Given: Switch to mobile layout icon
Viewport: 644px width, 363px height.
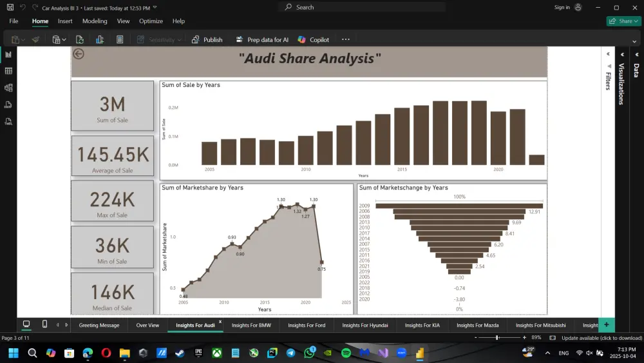Looking at the screenshot, I should tap(45, 324).
